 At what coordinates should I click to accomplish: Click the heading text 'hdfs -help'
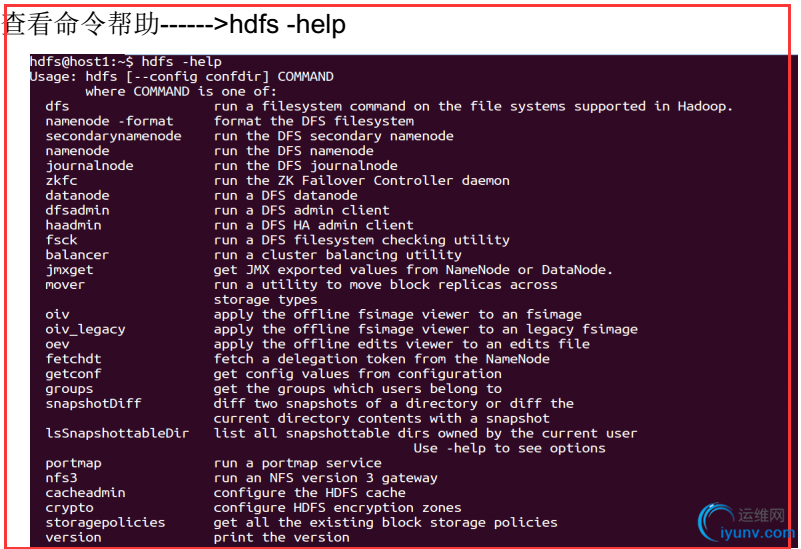pos(287,25)
